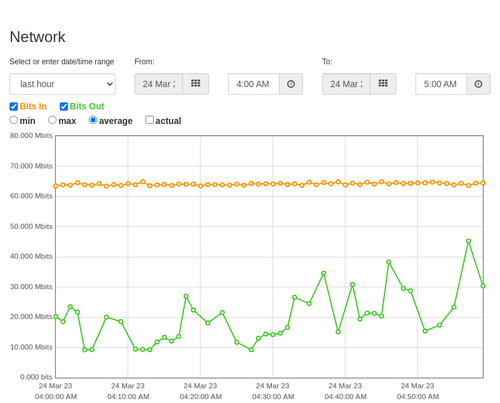
Task: Click the last orange data point at chart end
Action: [x=483, y=183]
